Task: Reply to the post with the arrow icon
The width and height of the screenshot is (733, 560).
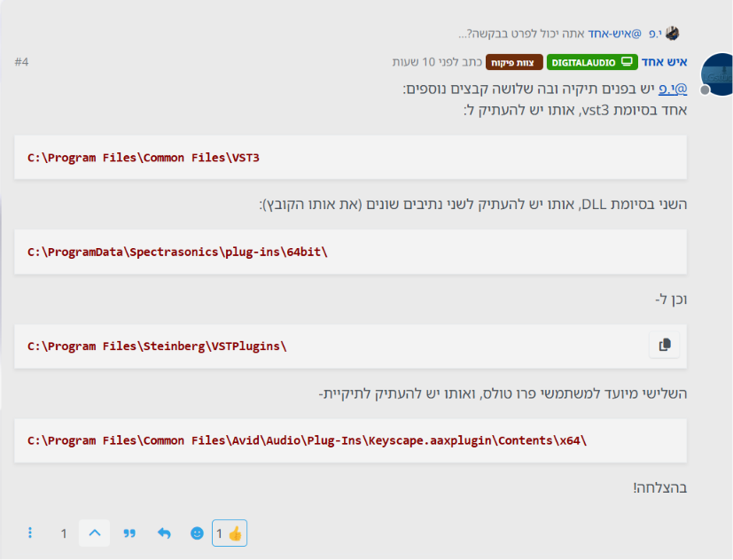Action: coord(164,533)
